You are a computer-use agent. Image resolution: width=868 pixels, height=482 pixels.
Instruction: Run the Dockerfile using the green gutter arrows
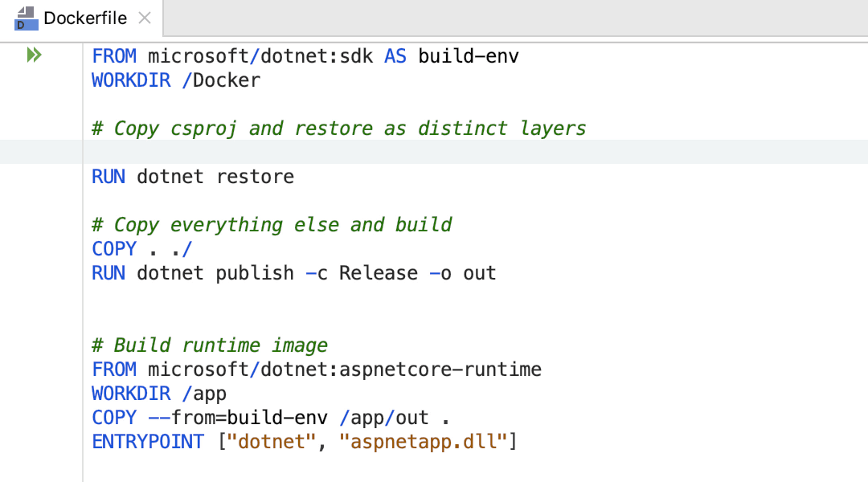coord(34,55)
